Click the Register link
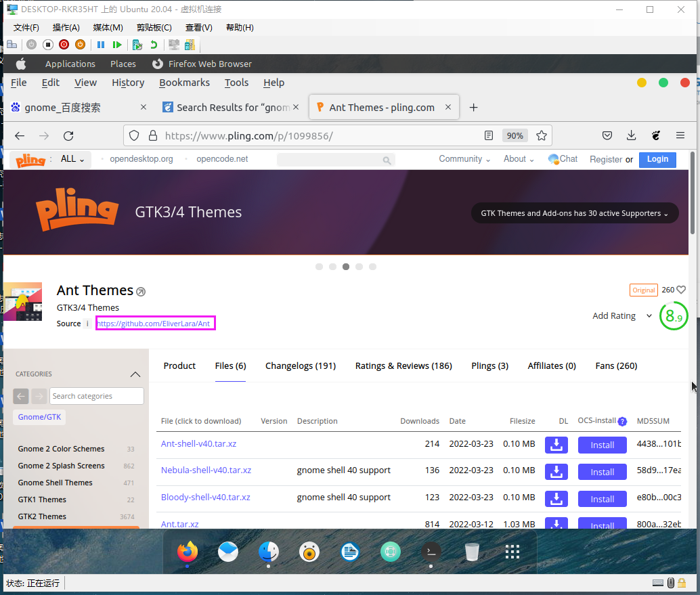 [x=606, y=159]
